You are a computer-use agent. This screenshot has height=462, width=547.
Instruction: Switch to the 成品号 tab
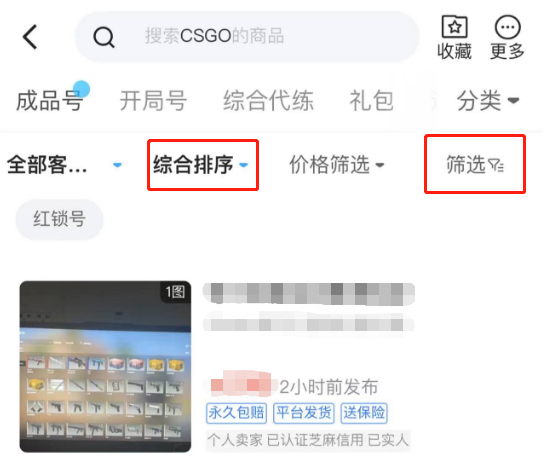coord(49,100)
